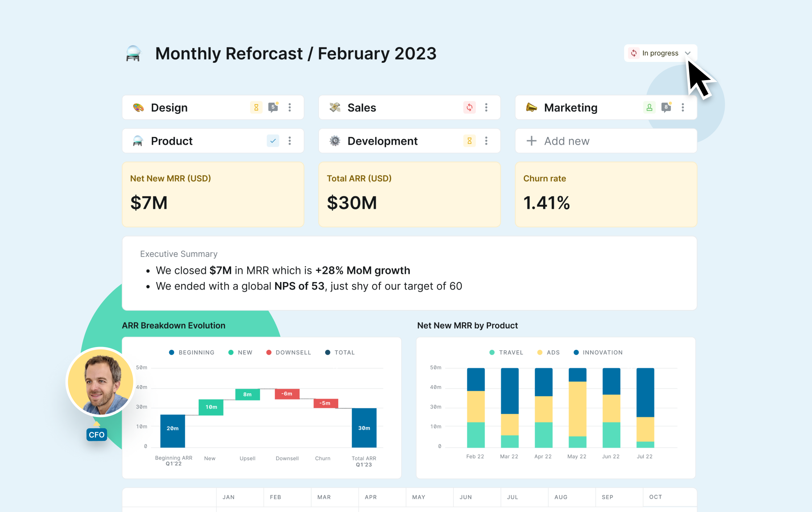
Task: Click the DOWNSELL red legend dot
Action: coord(269,352)
